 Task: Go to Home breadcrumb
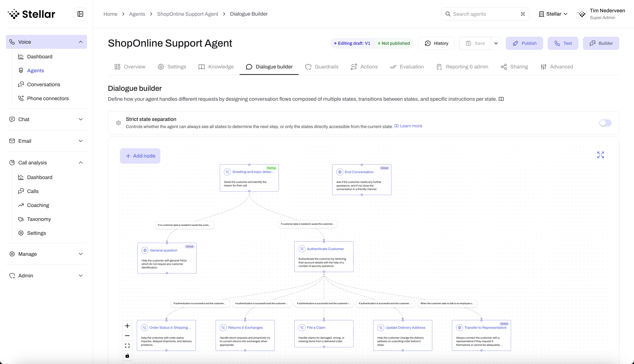click(x=110, y=14)
